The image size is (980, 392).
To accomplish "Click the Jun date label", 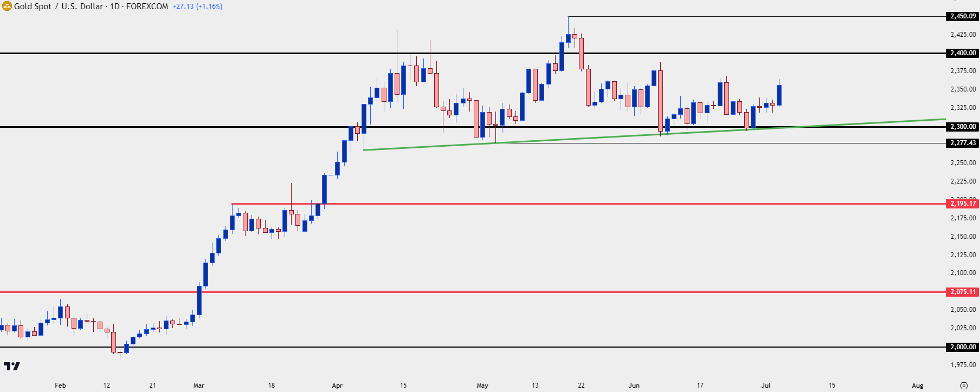I will tap(634, 386).
